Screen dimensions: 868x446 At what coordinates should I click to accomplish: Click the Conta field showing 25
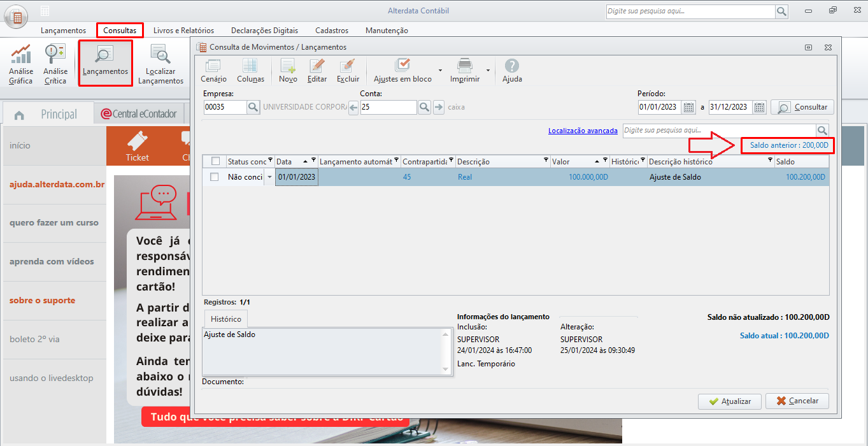388,107
